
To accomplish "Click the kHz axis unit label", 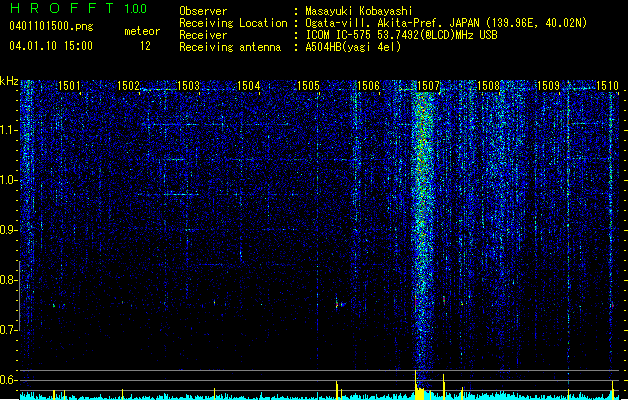I will pos(9,81).
